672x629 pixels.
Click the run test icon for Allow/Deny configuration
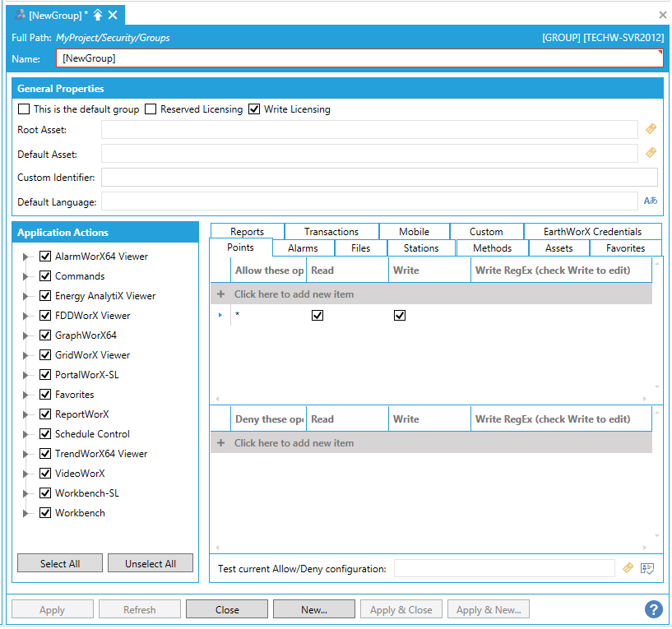[x=647, y=568]
